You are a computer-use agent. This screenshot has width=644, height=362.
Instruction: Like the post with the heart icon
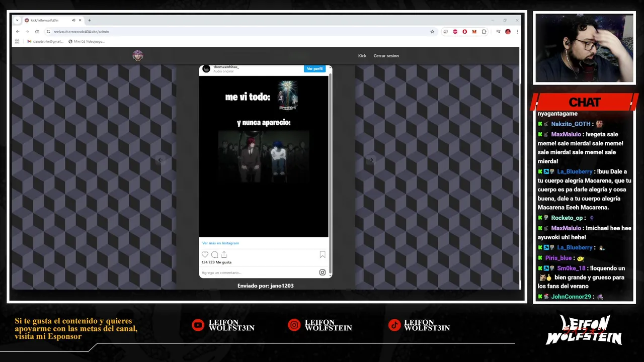[205, 255]
